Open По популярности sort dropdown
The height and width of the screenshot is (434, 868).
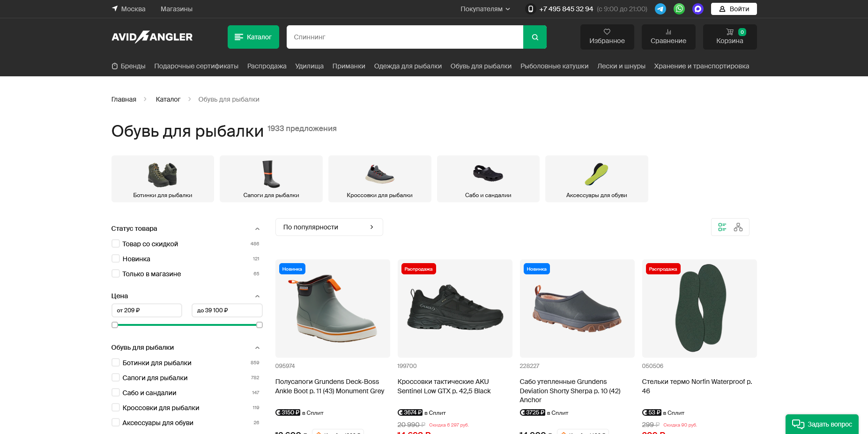click(329, 227)
